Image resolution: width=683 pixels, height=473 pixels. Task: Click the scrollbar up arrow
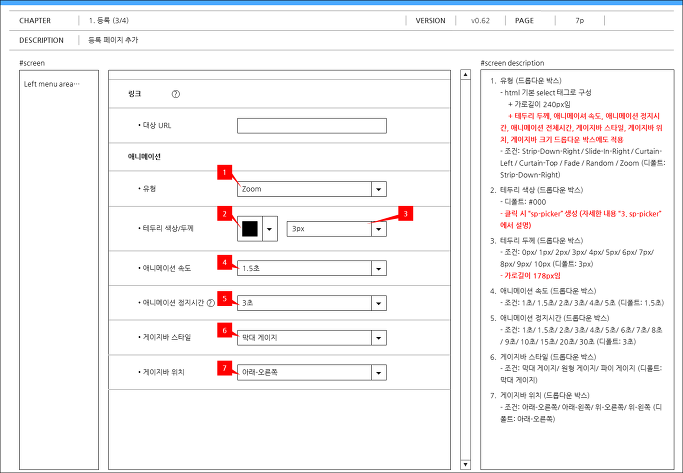click(x=465, y=74)
